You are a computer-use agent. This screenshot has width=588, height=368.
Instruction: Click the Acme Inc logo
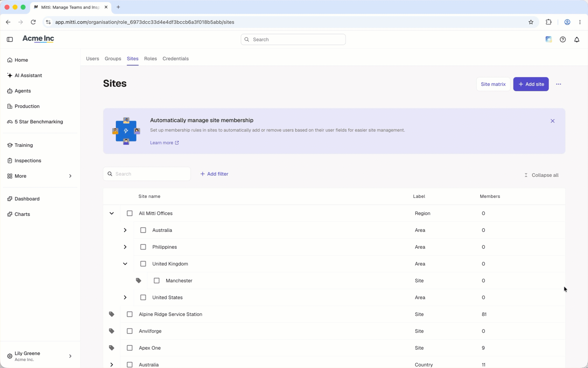[x=38, y=39]
